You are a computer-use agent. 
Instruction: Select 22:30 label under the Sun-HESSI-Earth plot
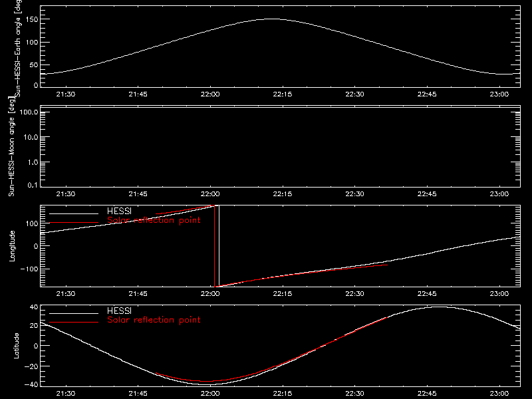coord(354,94)
